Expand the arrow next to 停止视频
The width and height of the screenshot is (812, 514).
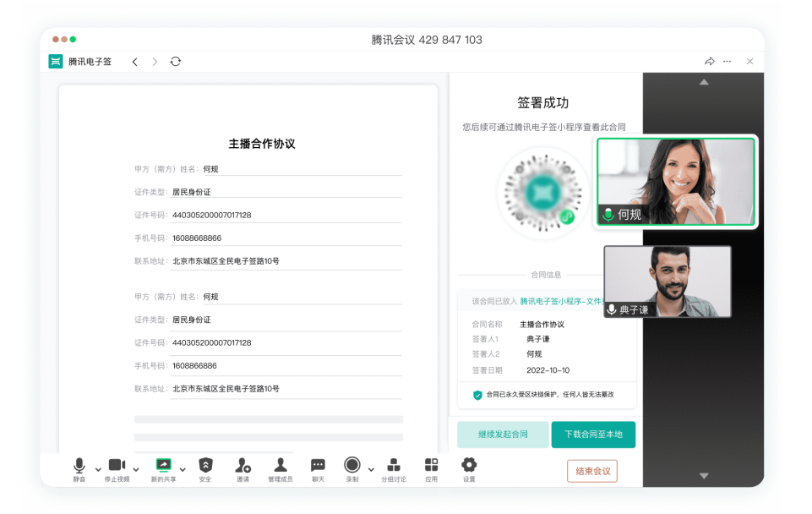[x=136, y=469]
